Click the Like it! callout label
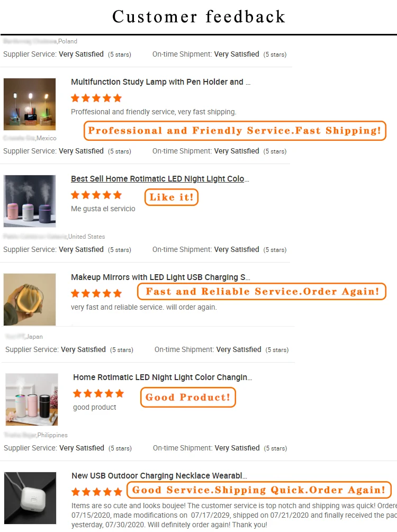This screenshot has height=532, width=397. click(172, 197)
